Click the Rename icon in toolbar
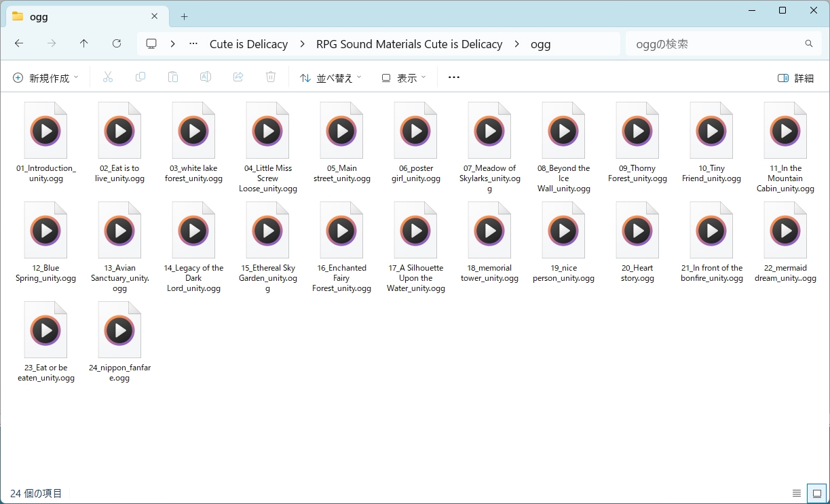The width and height of the screenshot is (830, 504). 206,78
